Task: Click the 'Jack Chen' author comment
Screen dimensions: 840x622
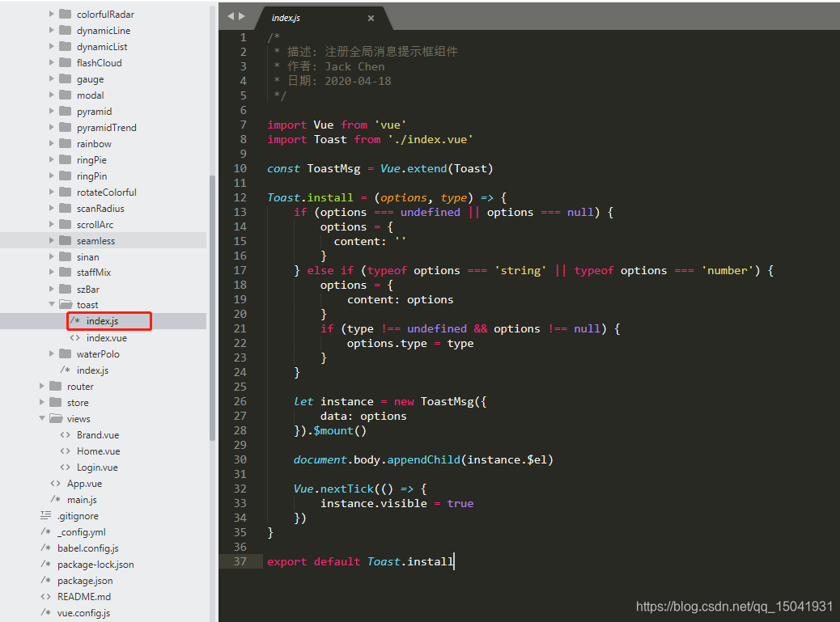Action: click(354, 66)
